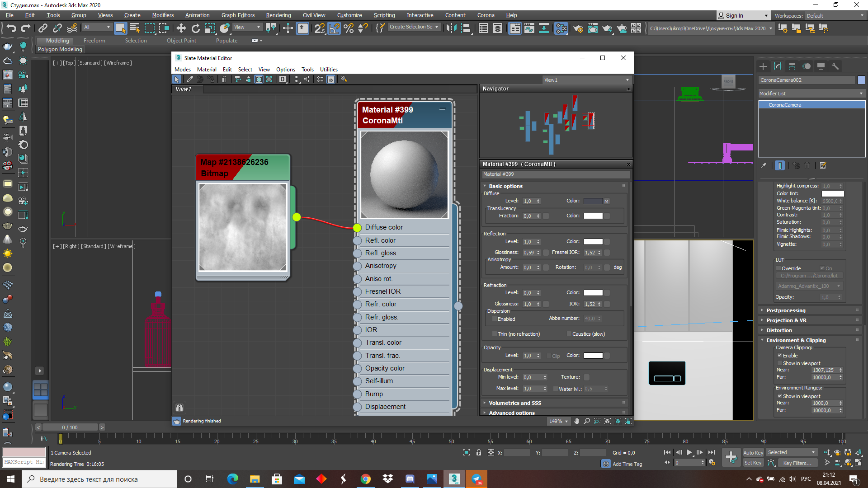The height and width of the screenshot is (488, 868).
Task: Expand the Volumetrics and SSS rollout
Action: pos(515,403)
